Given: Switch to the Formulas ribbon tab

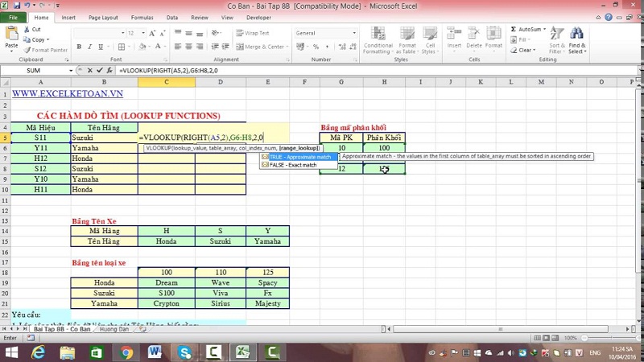Looking at the screenshot, I should pyautogui.click(x=142, y=17).
